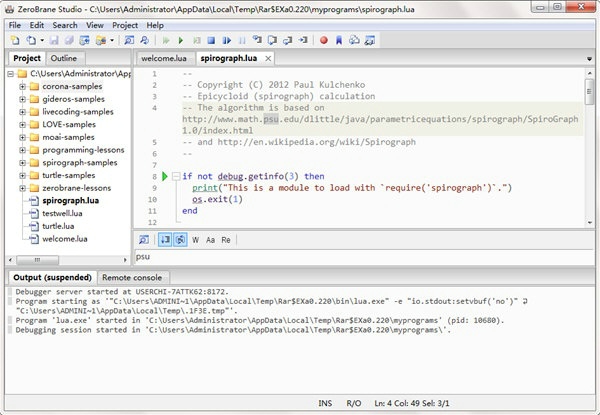Collapse the if-block fold marker on line 8
600x415 pixels.
[174, 175]
